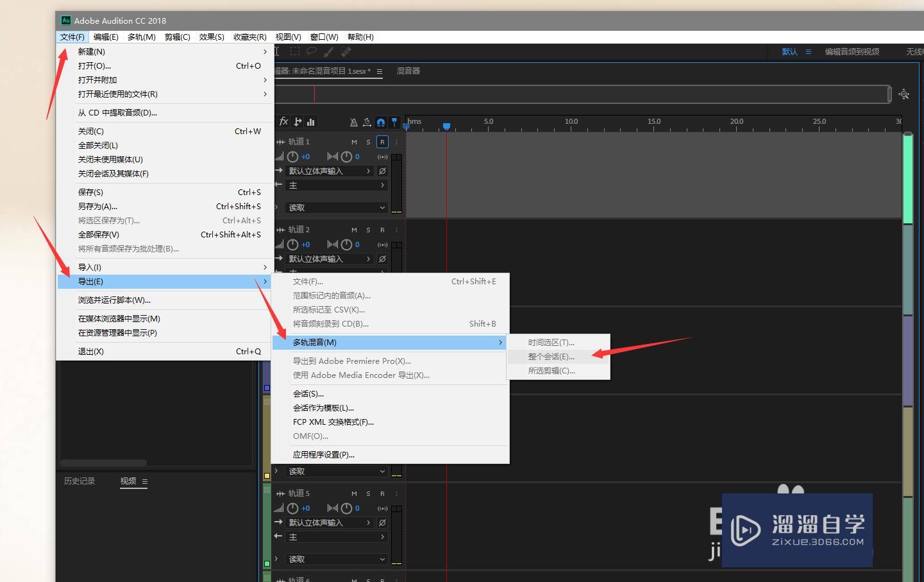Toggle track 5 polarity reverse icon
The height and width of the screenshot is (582, 924).
tap(382, 522)
